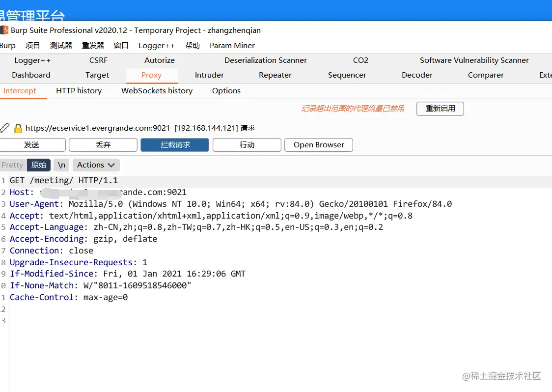
Task: Open the Actions dropdown
Action: (x=96, y=165)
